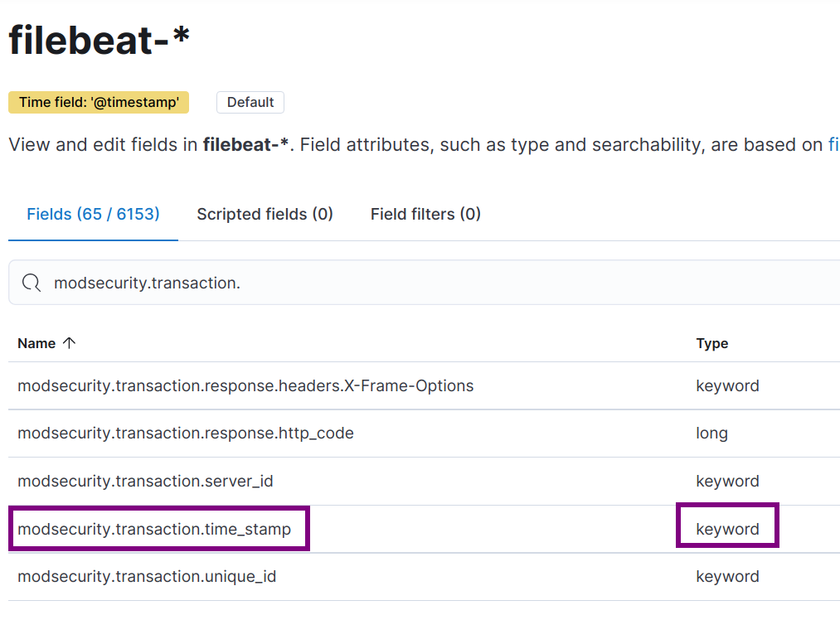Image resolution: width=840 pixels, height=620 pixels.
Task: Click the Time field '@timestamp' badge
Action: [98, 102]
